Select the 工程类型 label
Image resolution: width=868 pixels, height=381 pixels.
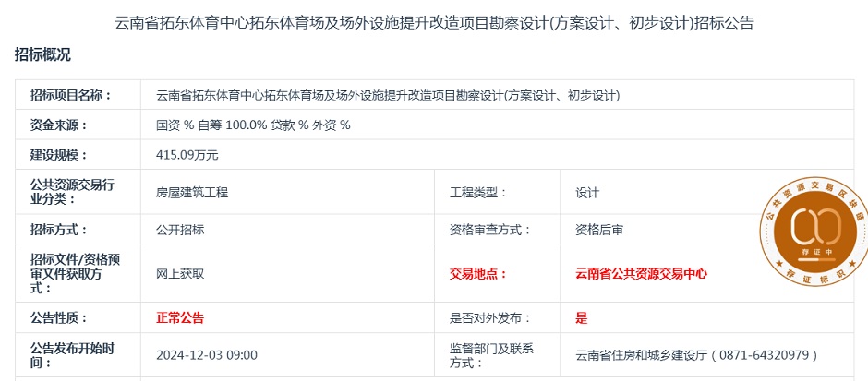pyautogui.click(x=477, y=193)
